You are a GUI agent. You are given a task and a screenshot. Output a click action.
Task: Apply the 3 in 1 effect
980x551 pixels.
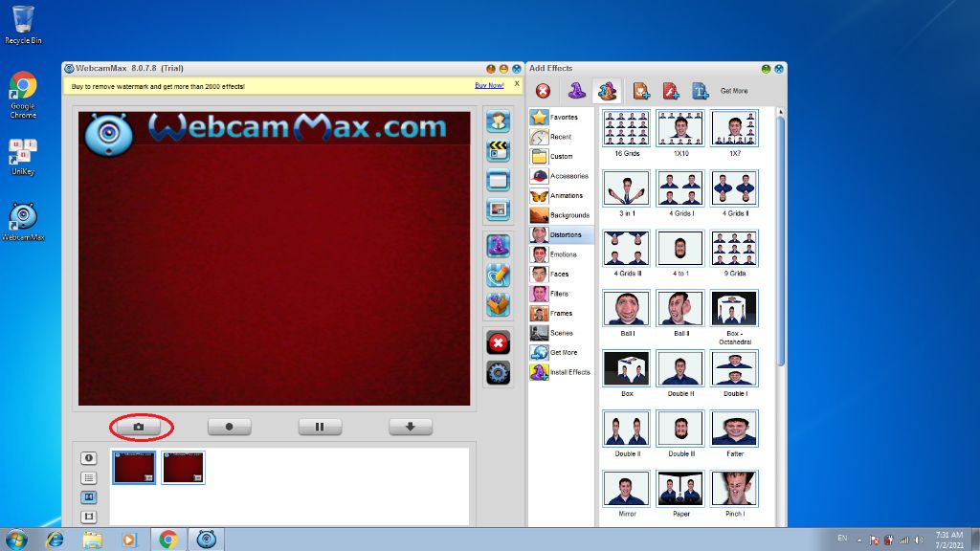tap(626, 188)
